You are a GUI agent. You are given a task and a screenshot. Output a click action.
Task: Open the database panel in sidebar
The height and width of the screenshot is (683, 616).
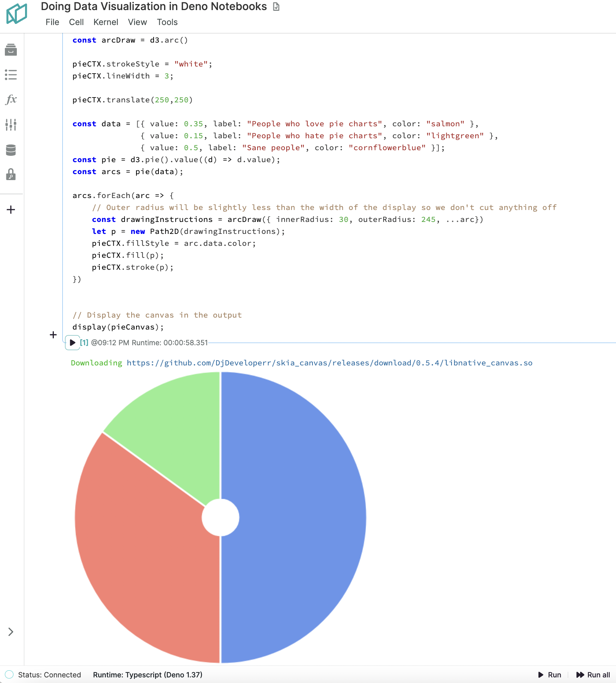tap(11, 150)
